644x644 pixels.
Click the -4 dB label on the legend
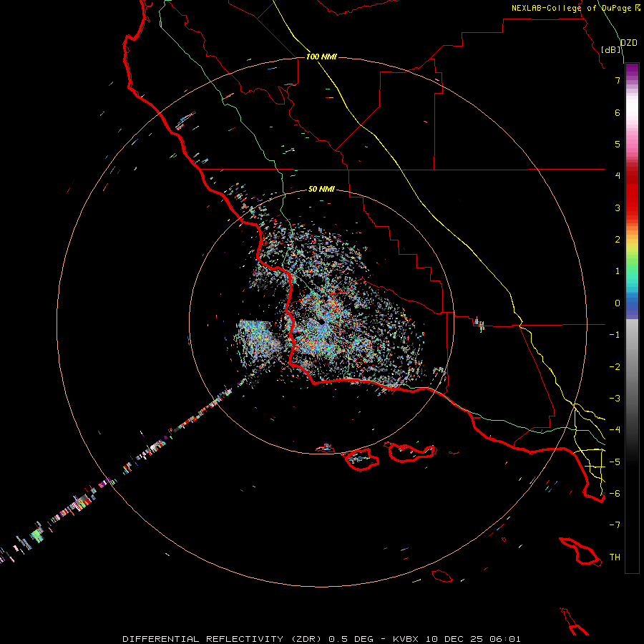point(615,430)
